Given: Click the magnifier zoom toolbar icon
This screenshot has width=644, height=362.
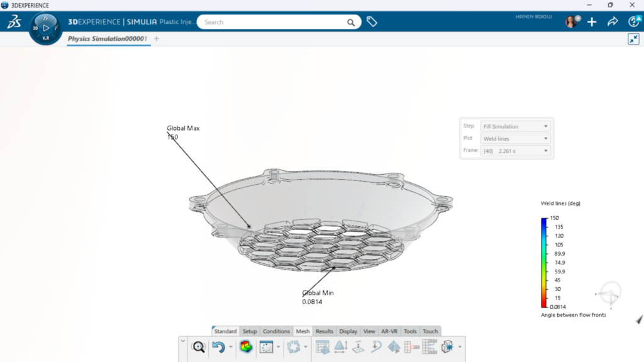Looking at the screenshot, I should 198,347.
